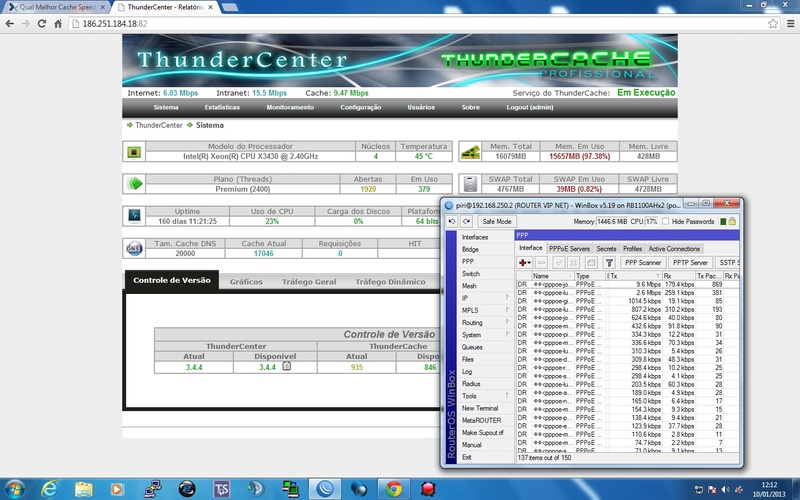This screenshot has width=800, height=500.
Task: Click the Chrome icon in the taskbar
Action: (x=393, y=489)
